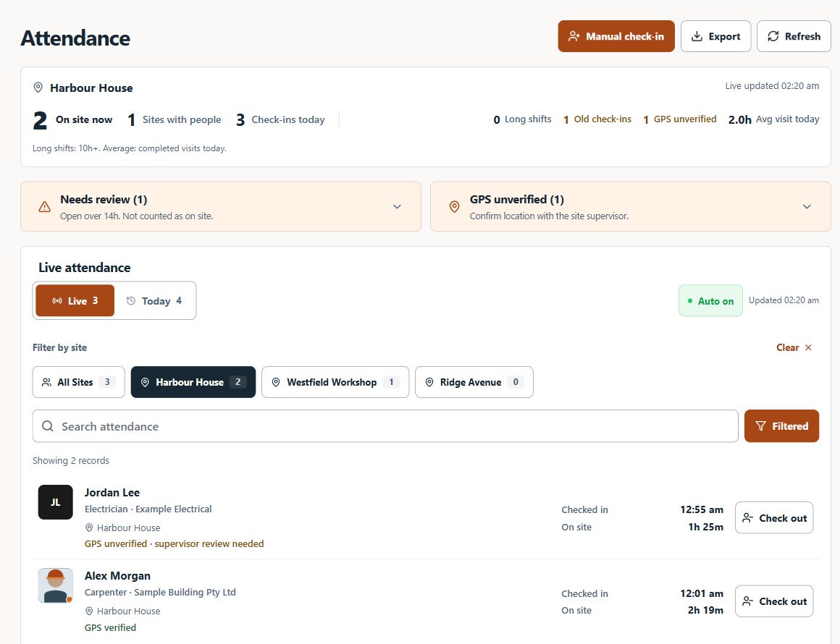The image size is (840, 644).
Task: Click the 'GPS unverified' stat in summary
Action: click(680, 119)
